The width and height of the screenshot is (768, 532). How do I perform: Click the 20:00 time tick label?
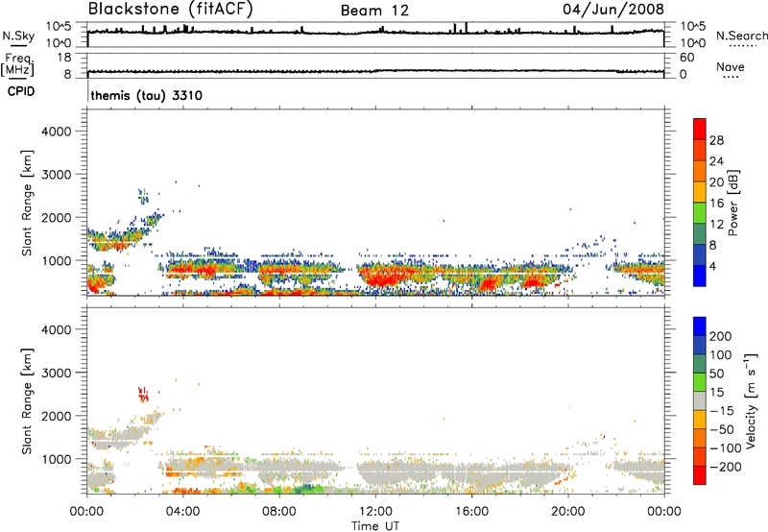point(567,512)
